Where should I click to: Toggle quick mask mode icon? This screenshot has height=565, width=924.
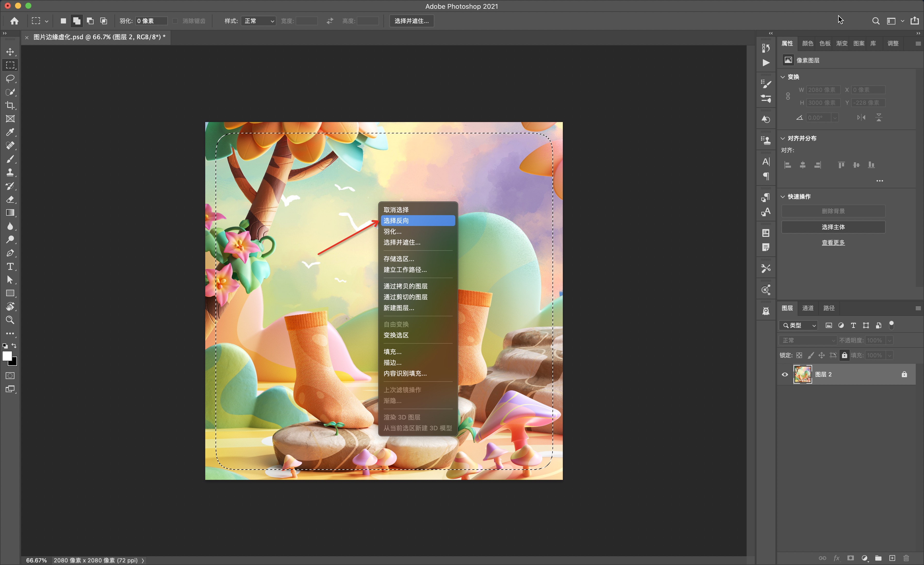point(10,376)
